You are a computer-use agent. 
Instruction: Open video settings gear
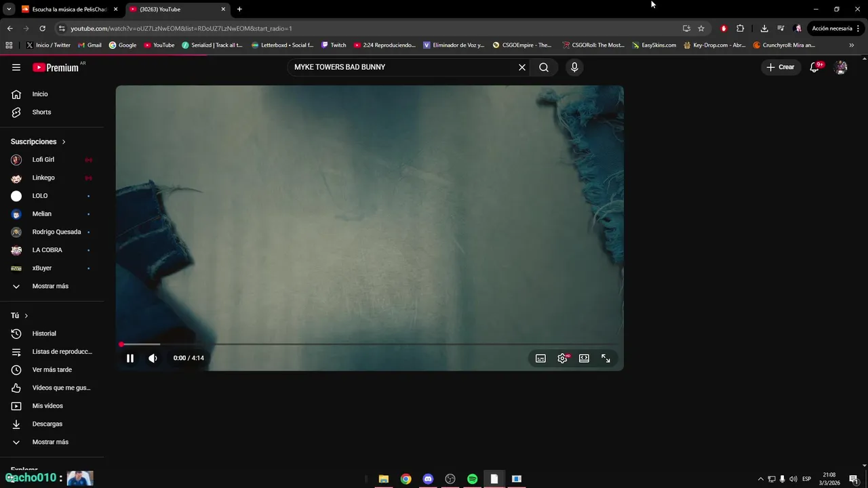pos(562,359)
